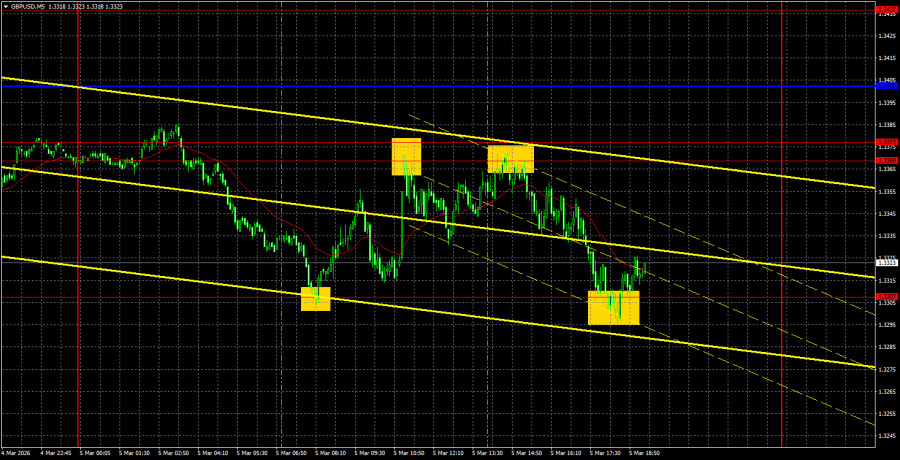Select the yellow signal box near 5 Mar 13:30

[510, 158]
